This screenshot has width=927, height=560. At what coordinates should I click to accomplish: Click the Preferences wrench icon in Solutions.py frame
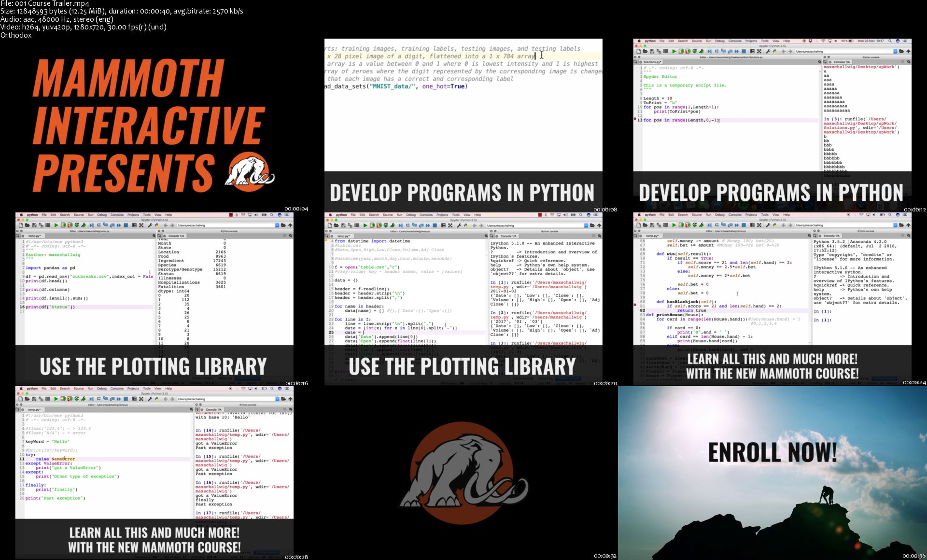point(768,51)
